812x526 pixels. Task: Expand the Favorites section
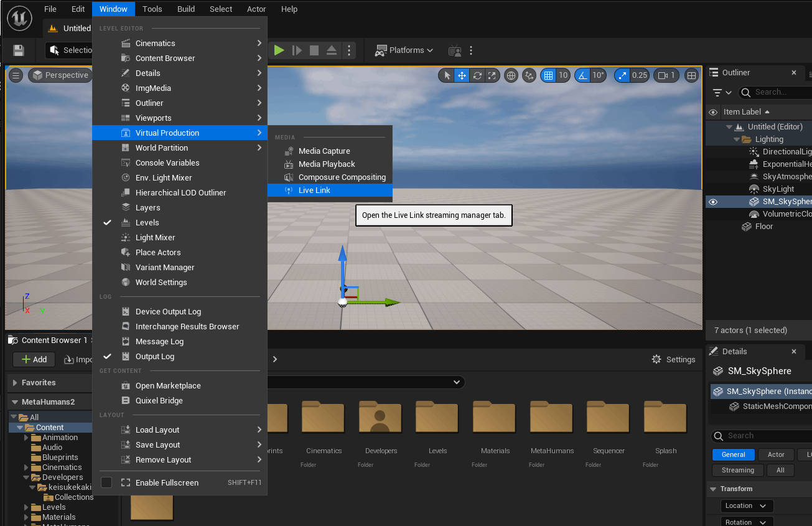pos(15,383)
